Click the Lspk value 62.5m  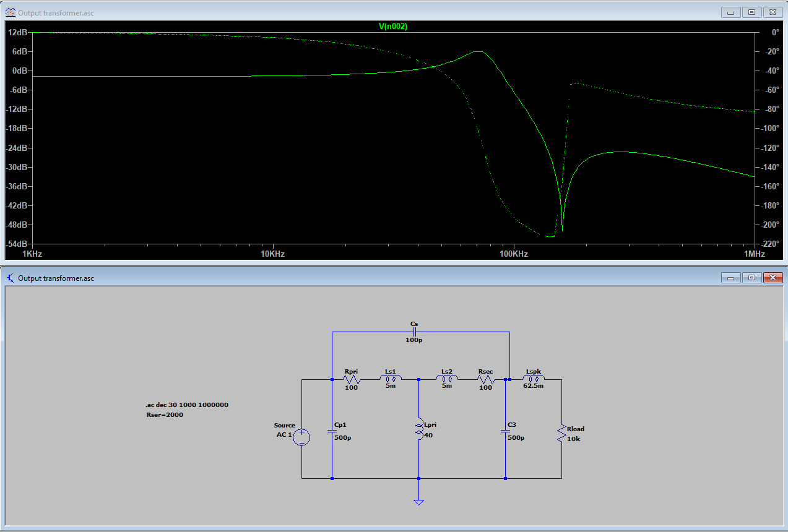tap(534, 387)
